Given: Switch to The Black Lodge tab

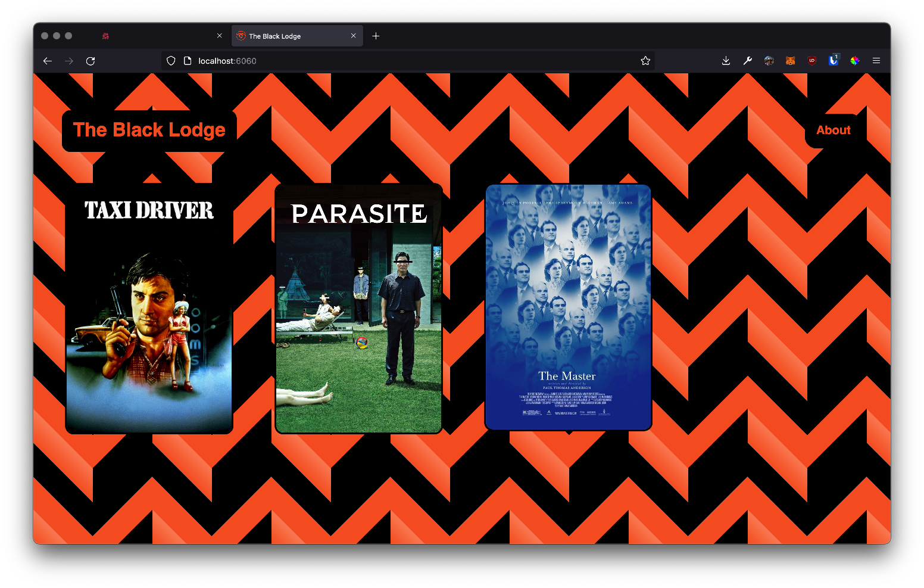Looking at the screenshot, I should [297, 36].
